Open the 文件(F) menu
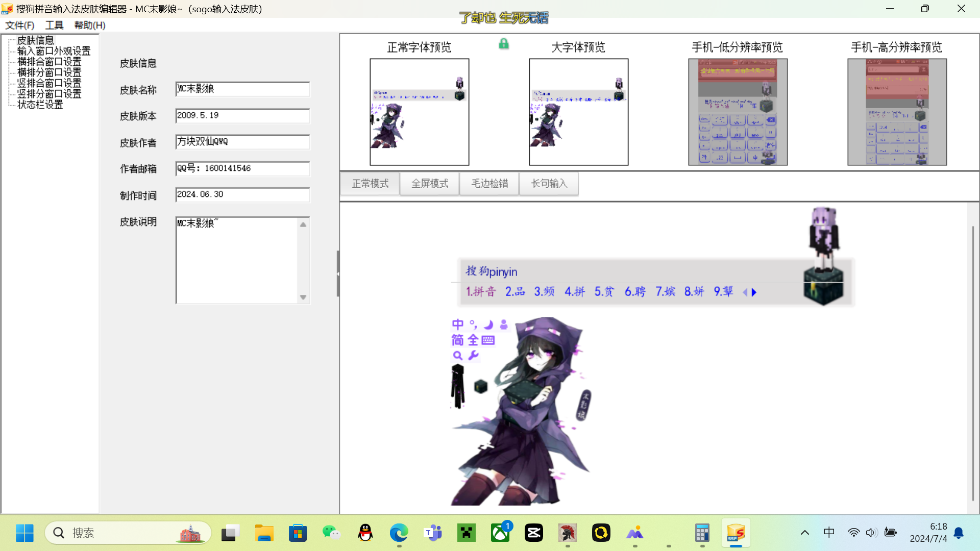 coord(19,25)
